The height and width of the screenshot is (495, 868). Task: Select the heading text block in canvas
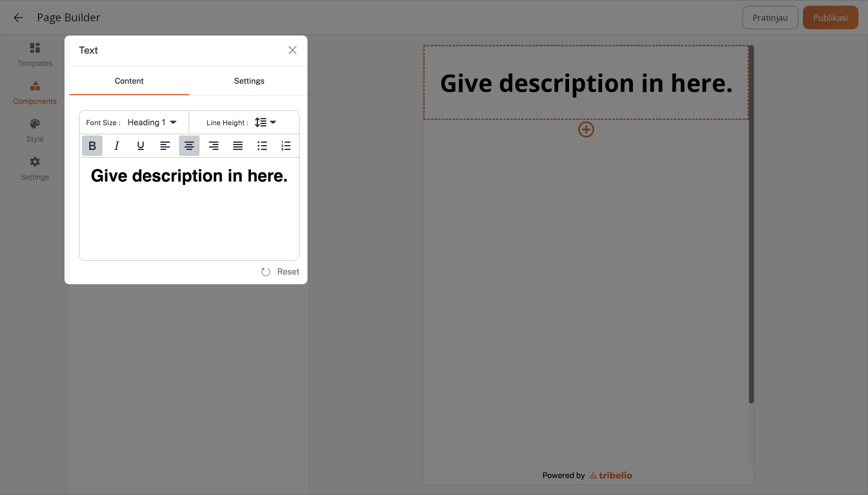586,82
